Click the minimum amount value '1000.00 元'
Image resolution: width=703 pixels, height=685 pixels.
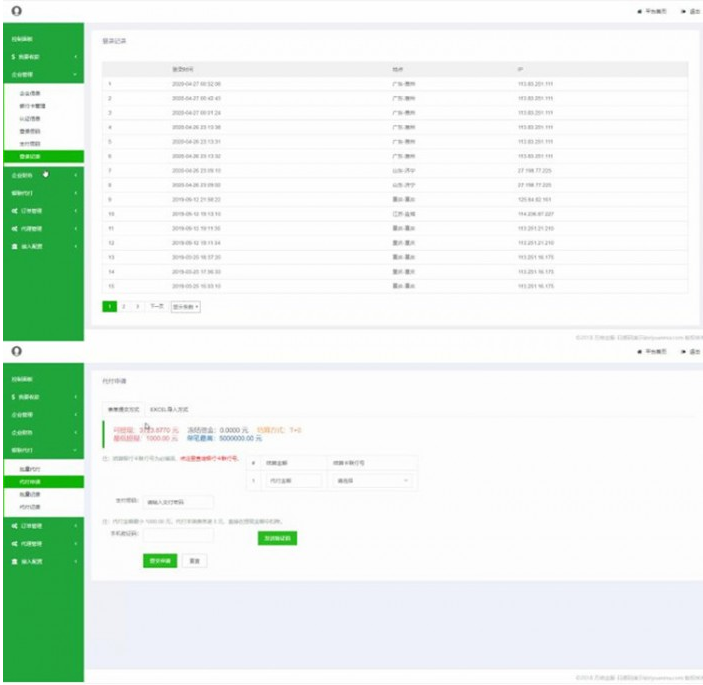click(161, 438)
